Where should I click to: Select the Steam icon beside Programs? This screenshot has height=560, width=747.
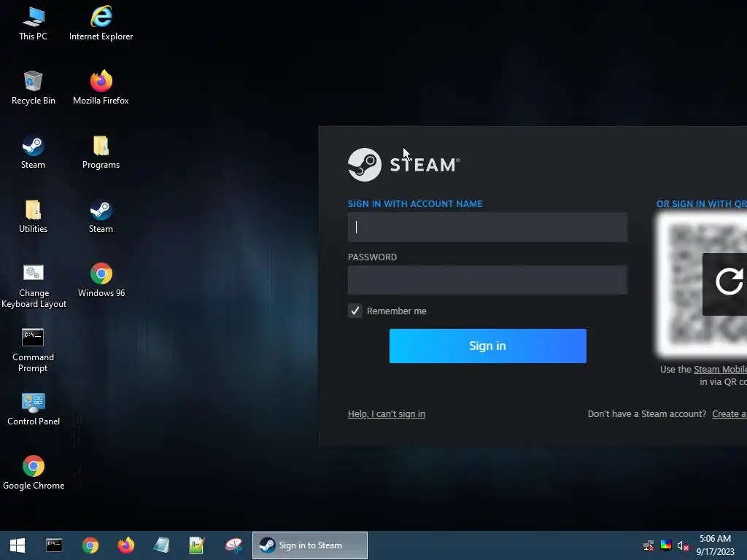[x=34, y=152]
